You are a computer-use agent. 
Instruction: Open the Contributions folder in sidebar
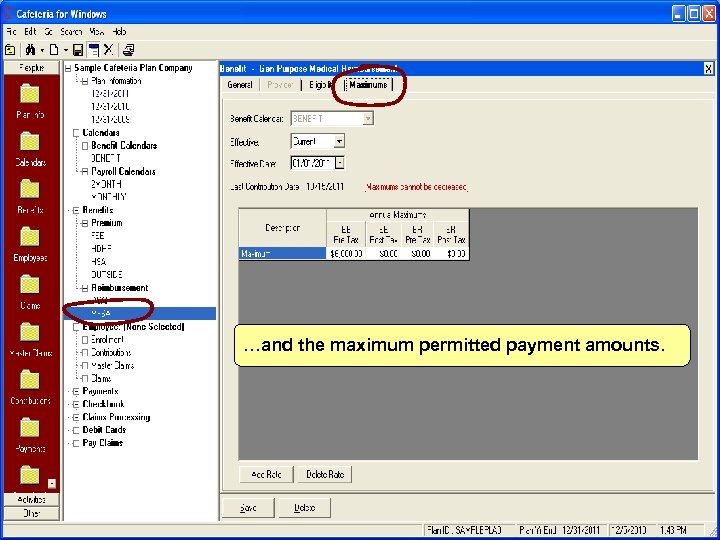click(x=30, y=388)
